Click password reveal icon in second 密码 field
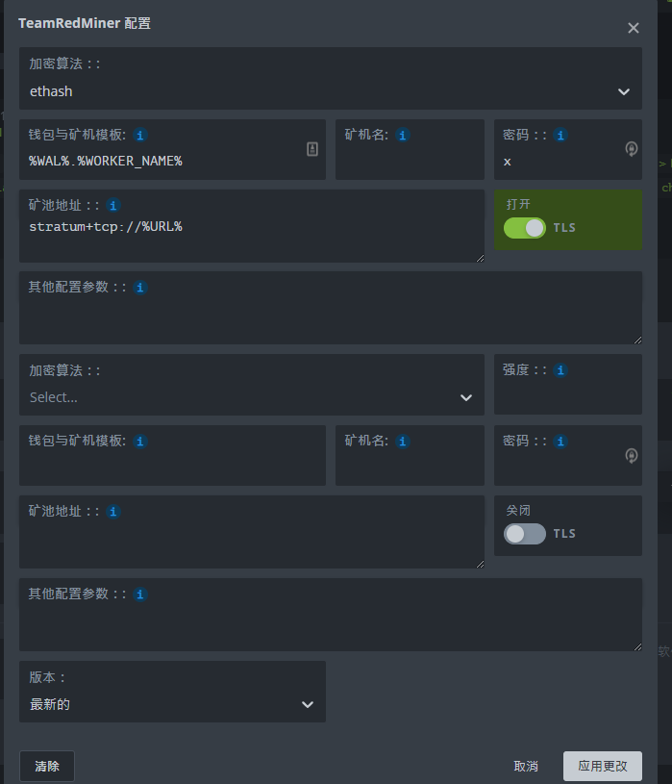 (x=631, y=456)
